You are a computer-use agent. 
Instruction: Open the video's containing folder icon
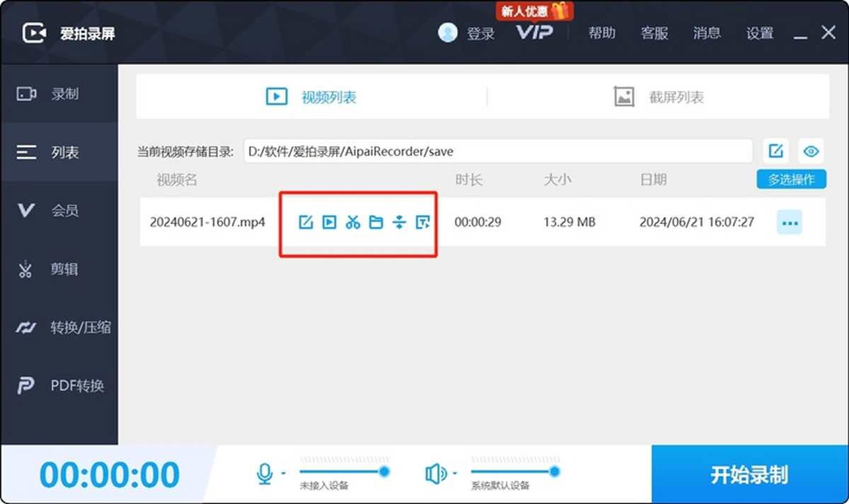(376, 222)
